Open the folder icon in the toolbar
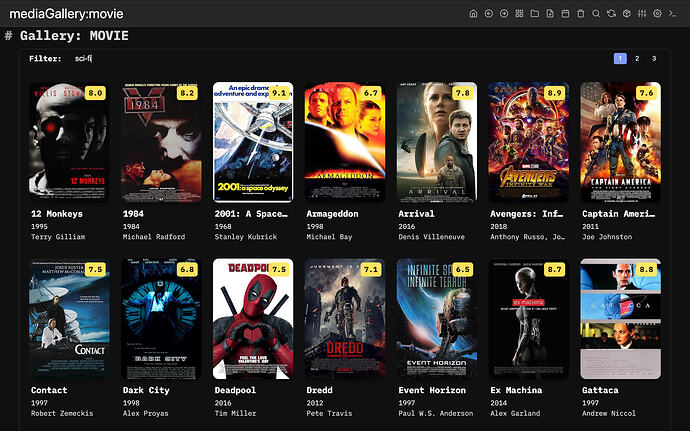The image size is (690, 431). click(535, 13)
